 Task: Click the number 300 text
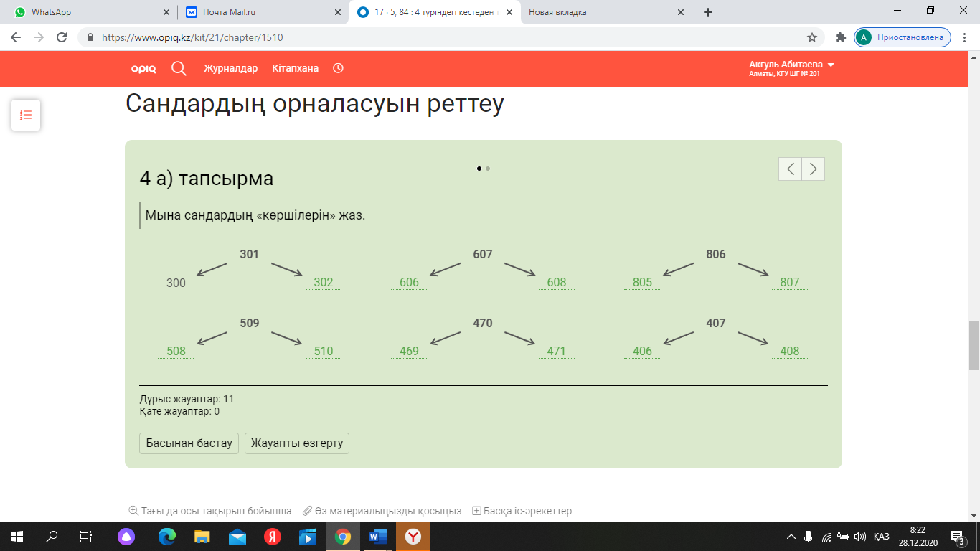(176, 283)
